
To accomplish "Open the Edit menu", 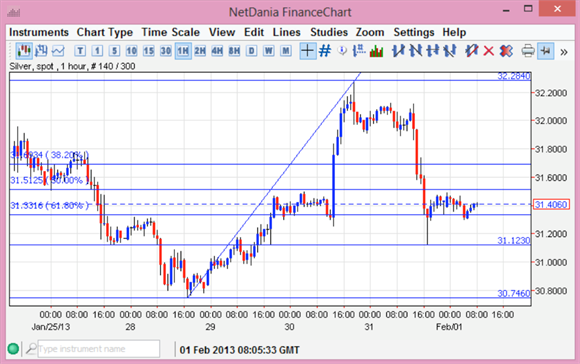I will tap(254, 33).
